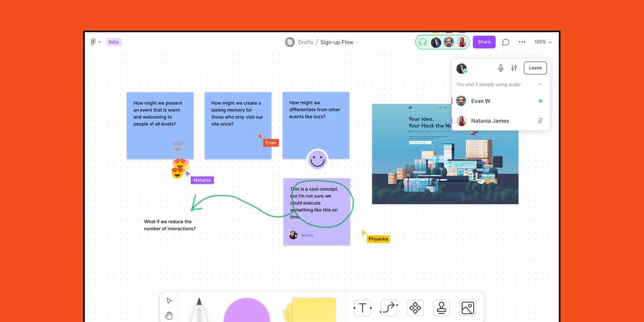Image resolution: width=644 pixels, height=322 pixels.
Task: Select the purple circle shape tool
Action: (247, 311)
